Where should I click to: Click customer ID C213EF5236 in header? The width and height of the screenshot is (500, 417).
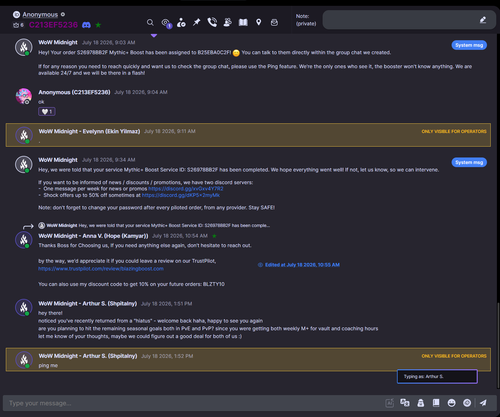[x=53, y=25]
